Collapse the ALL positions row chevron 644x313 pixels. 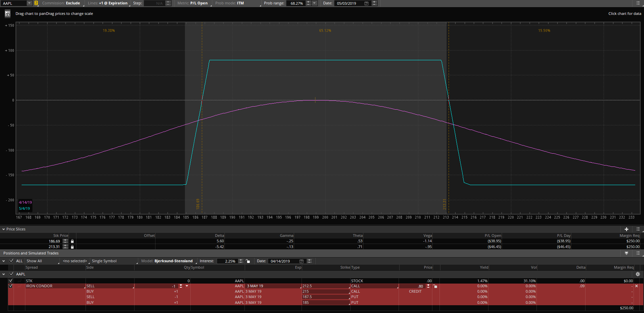3,261
